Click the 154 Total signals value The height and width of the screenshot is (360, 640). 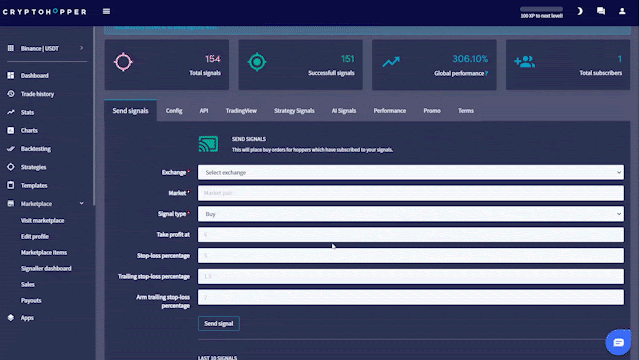[213, 59]
